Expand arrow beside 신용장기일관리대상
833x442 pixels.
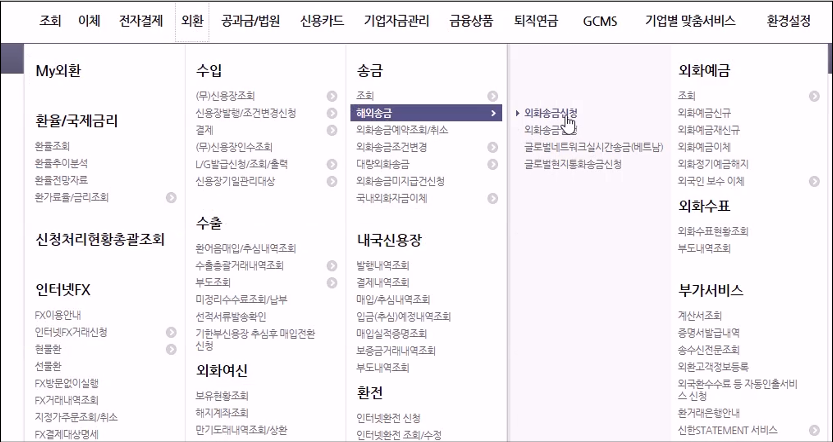[332, 181]
